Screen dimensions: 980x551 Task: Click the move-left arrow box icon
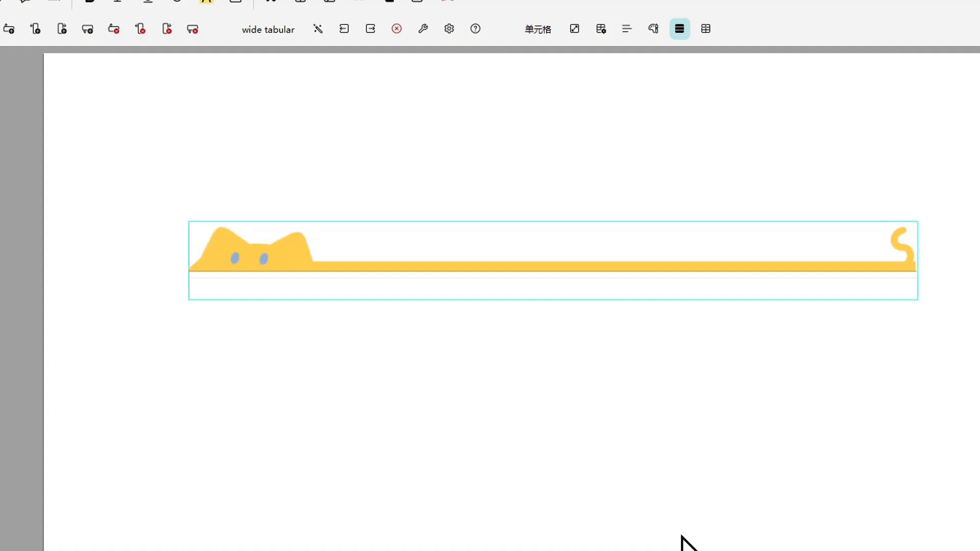pos(344,29)
